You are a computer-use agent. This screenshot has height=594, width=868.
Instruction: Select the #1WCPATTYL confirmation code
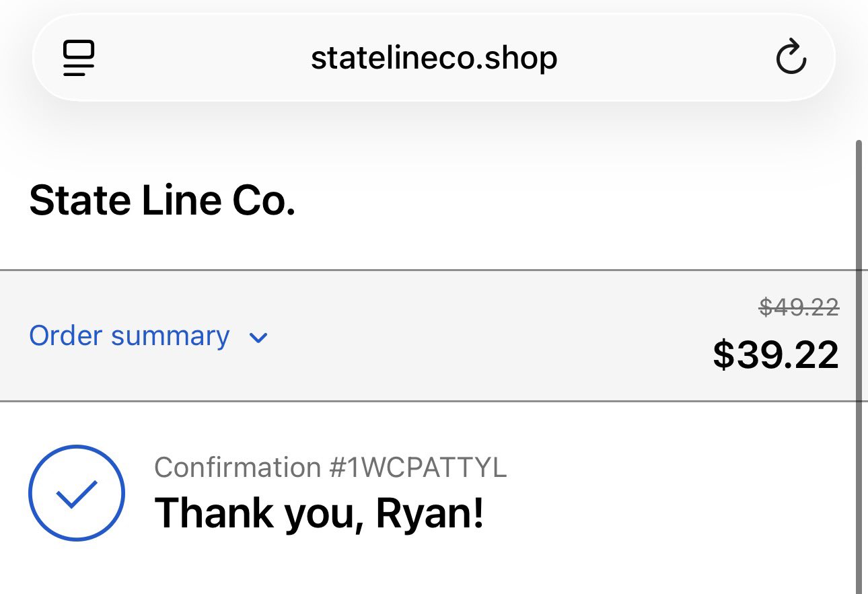pos(417,467)
